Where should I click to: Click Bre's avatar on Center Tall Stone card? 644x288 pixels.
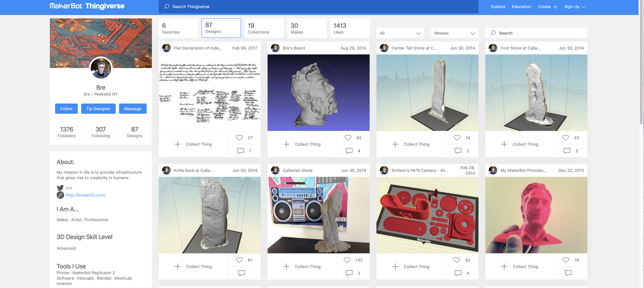[x=384, y=48]
